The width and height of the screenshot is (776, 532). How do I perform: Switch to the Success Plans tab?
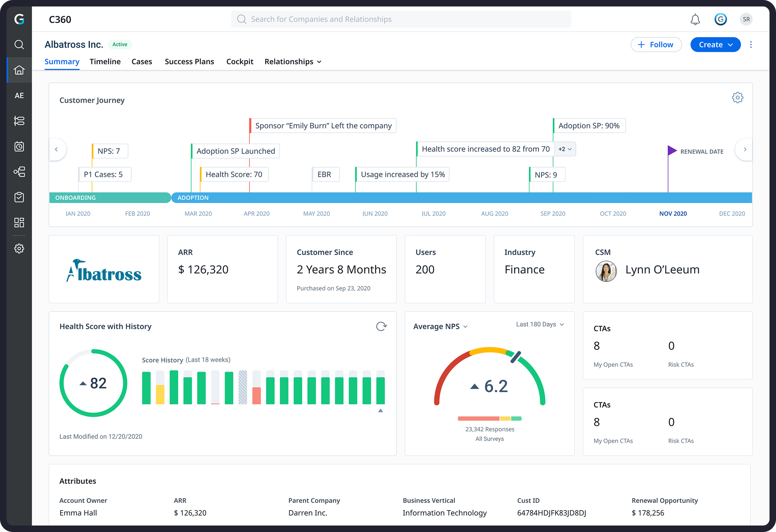[190, 62]
